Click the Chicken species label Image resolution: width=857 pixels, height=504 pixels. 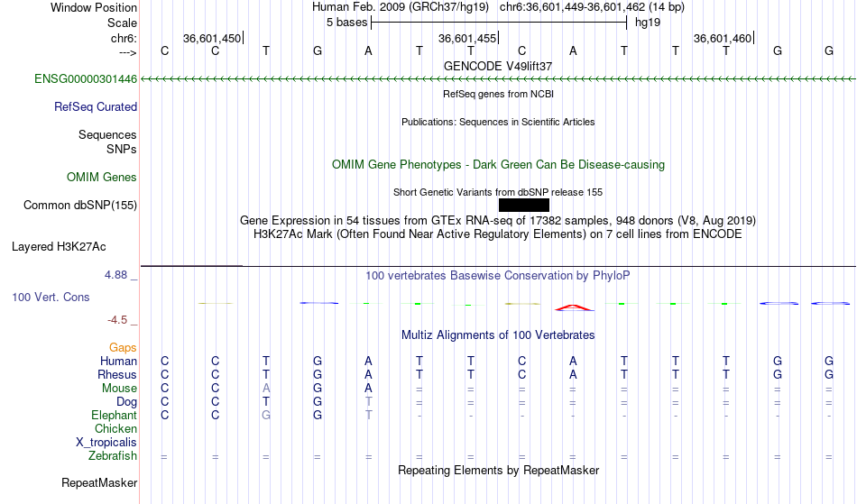[x=115, y=429]
